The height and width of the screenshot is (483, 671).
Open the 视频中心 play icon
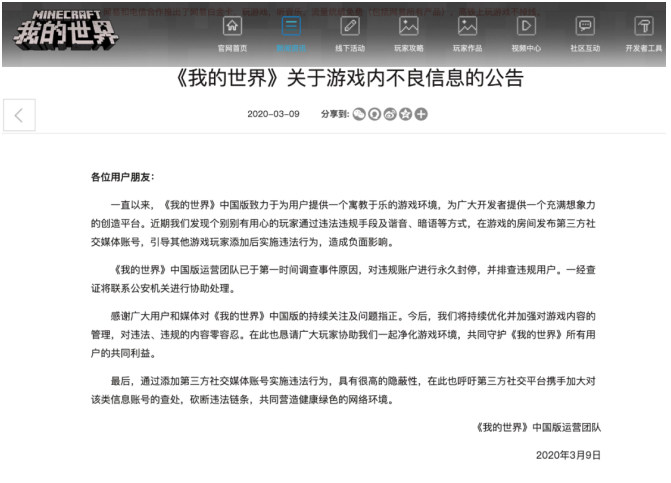(526, 27)
